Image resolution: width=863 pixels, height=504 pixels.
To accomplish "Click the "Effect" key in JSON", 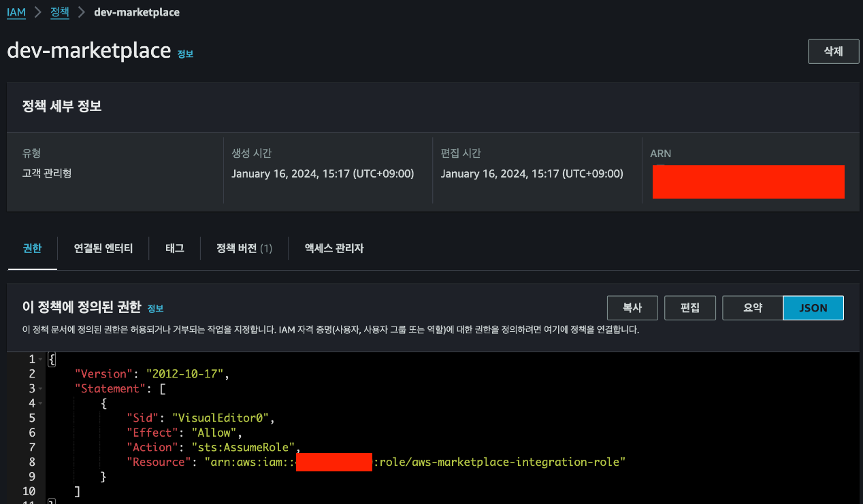I will tap(152, 433).
